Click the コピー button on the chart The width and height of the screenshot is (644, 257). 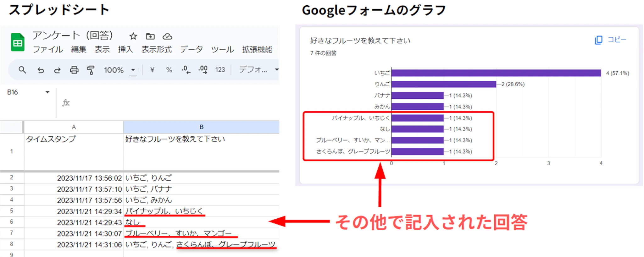pos(610,40)
